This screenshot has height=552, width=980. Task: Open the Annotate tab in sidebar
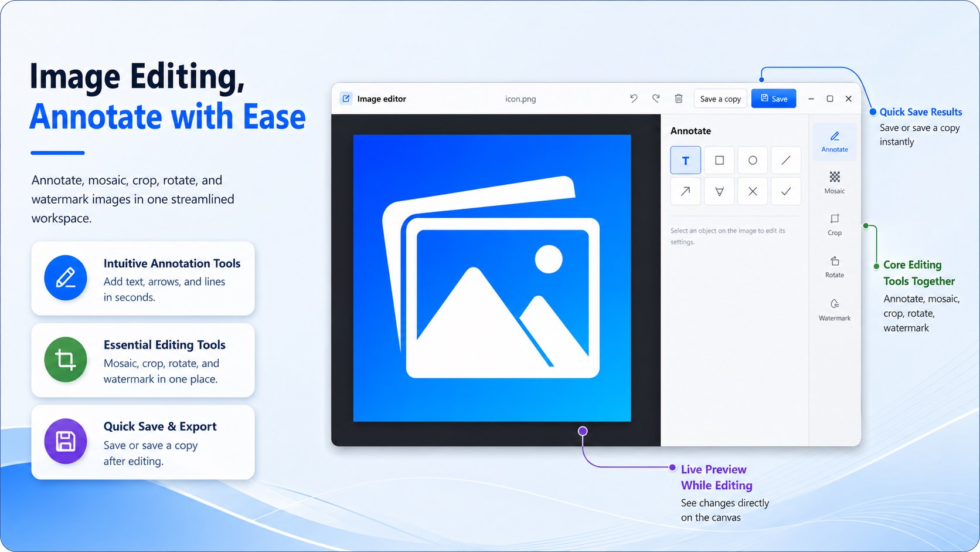[835, 142]
